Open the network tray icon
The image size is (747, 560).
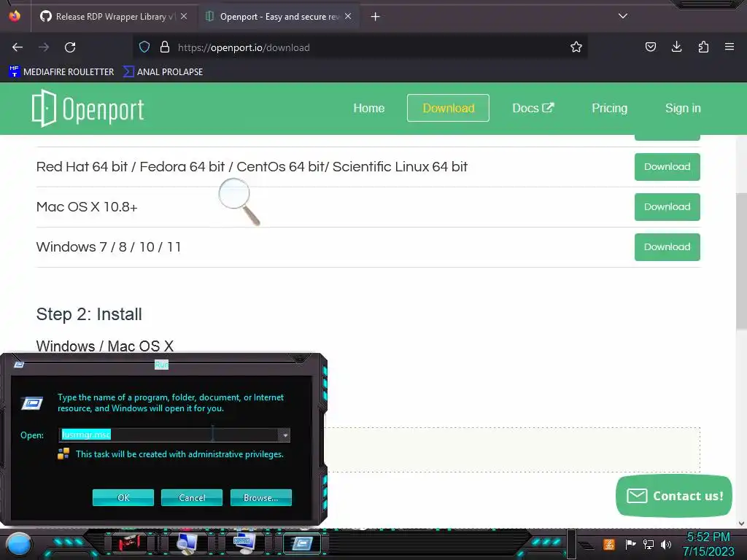648,544
